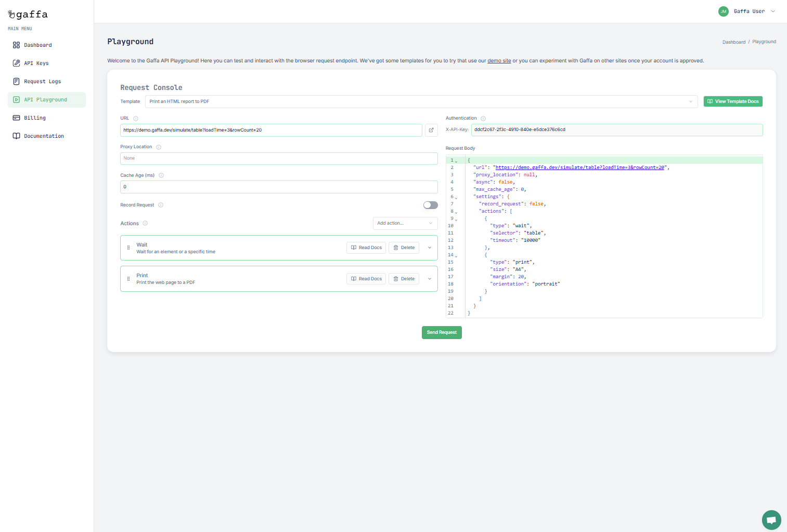Open the Add action dropdown

[x=405, y=223]
